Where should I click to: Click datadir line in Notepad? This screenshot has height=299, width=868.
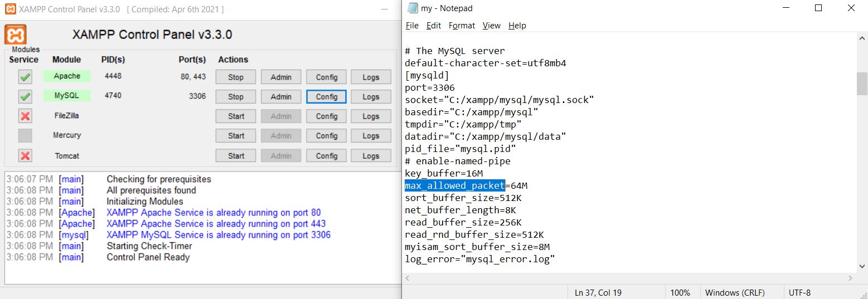coord(486,136)
